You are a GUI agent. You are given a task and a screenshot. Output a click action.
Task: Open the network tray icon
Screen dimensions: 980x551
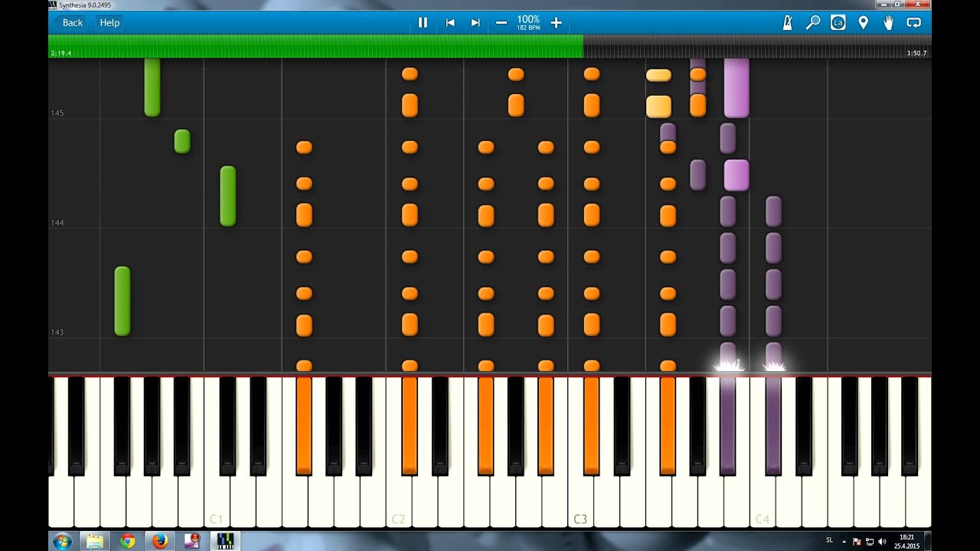870,542
